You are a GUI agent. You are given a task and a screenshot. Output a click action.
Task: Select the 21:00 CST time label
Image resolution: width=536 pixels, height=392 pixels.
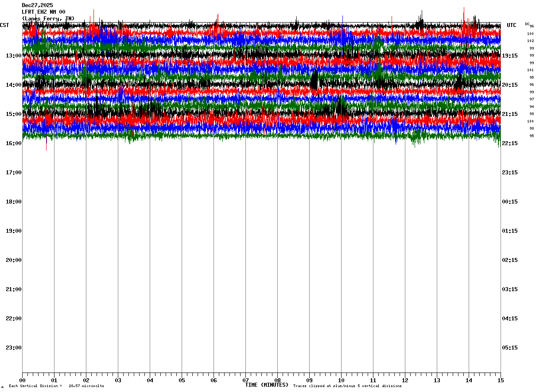(x=14, y=289)
